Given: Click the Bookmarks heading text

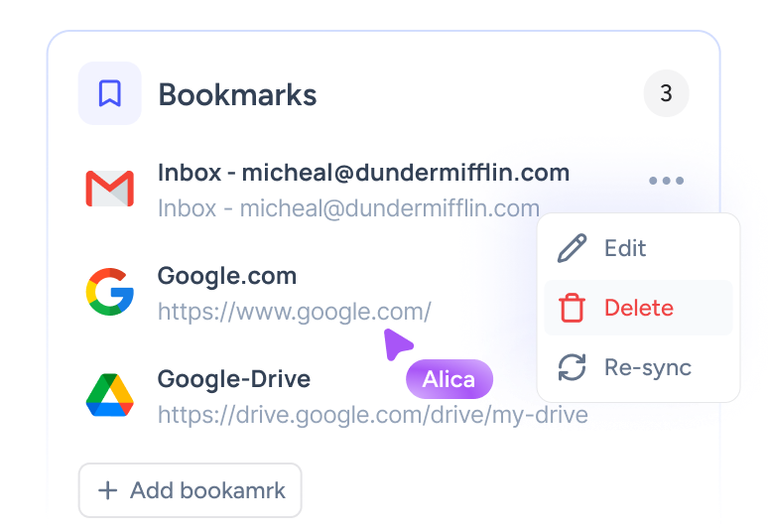Looking at the screenshot, I should click(237, 94).
